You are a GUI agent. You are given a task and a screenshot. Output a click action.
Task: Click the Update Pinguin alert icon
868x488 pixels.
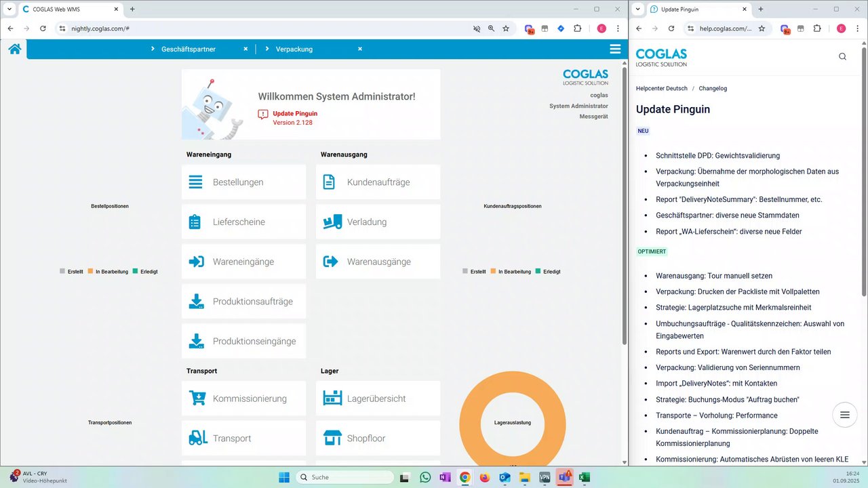click(x=263, y=115)
